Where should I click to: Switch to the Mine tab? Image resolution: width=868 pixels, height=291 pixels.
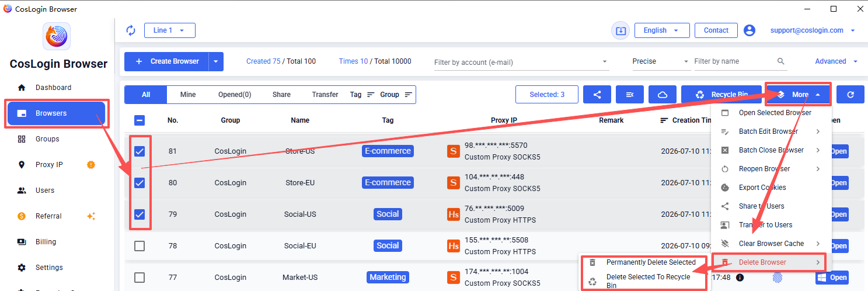pos(188,95)
